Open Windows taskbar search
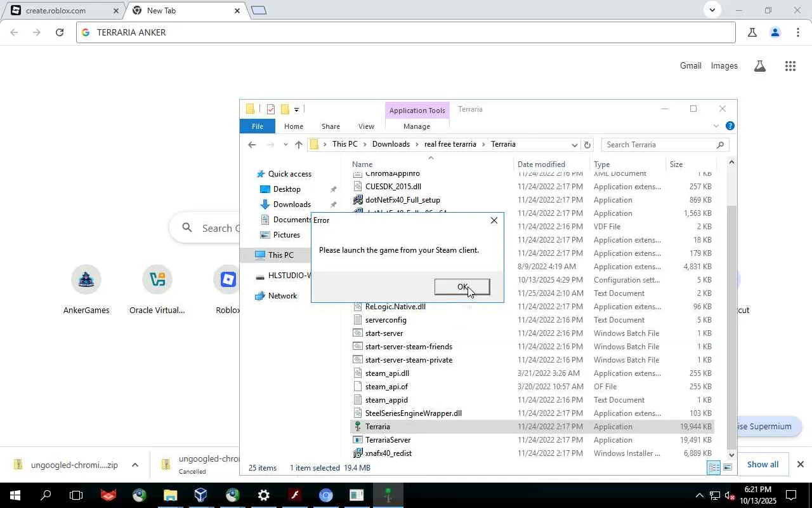This screenshot has width=812, height=508. click(46, 495)
